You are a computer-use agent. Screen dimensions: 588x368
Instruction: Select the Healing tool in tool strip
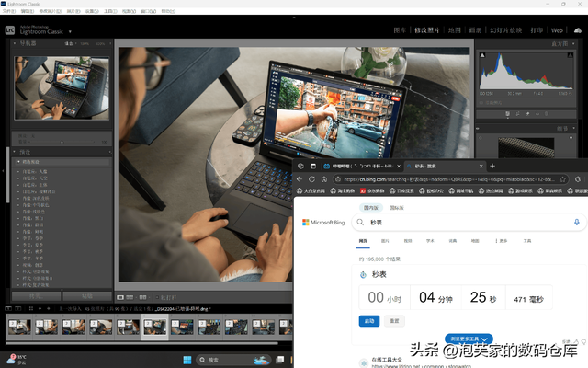pyautogui.click(x=527, y=114)
